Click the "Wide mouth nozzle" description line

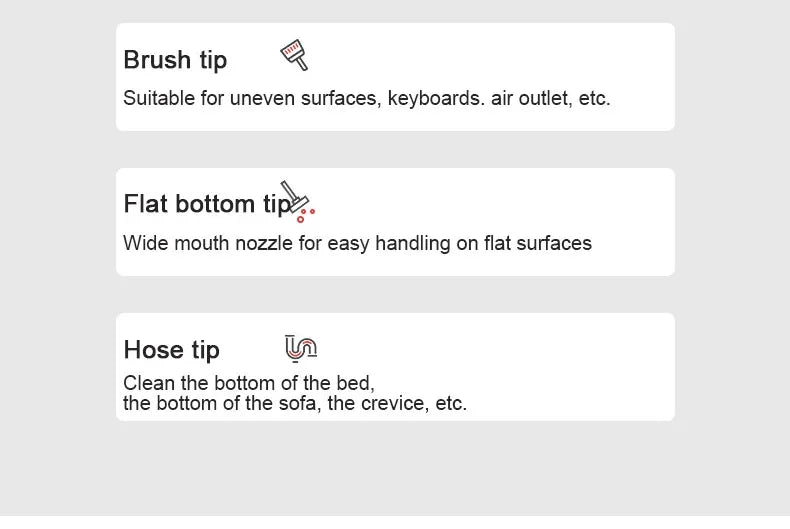click(x=357, y=243)
